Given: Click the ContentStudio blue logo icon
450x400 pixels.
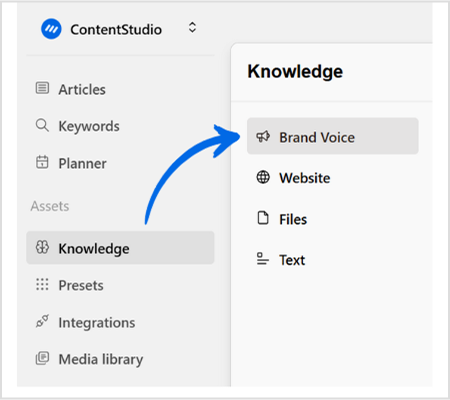Looking at the screenshot, I should coord(51,29).
